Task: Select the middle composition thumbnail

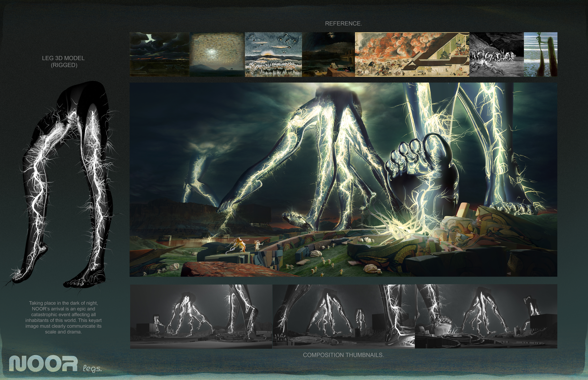Action: [343, 317]
